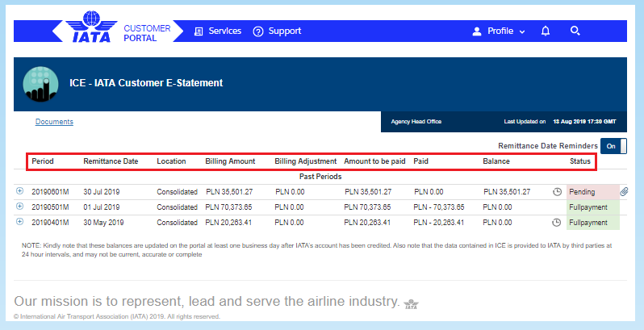Expand period 20190501M row
The height and width of the screenshot is (330, 644).
pos(19,206)
